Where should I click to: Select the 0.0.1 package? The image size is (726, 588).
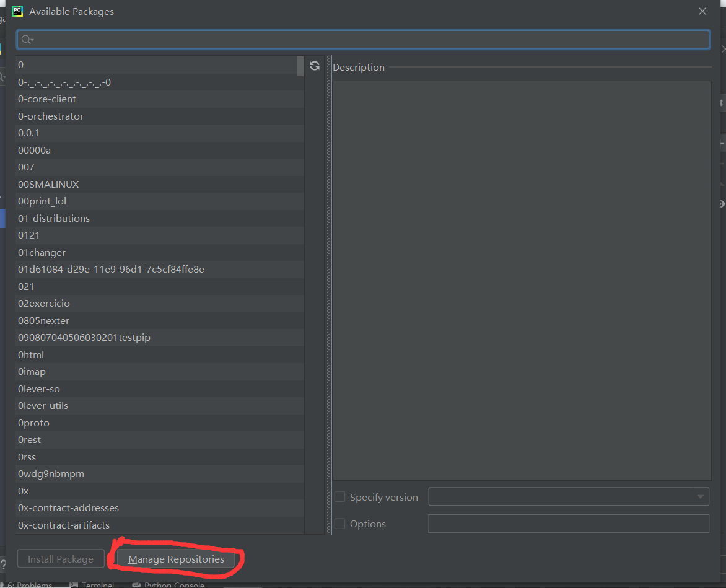160,133
